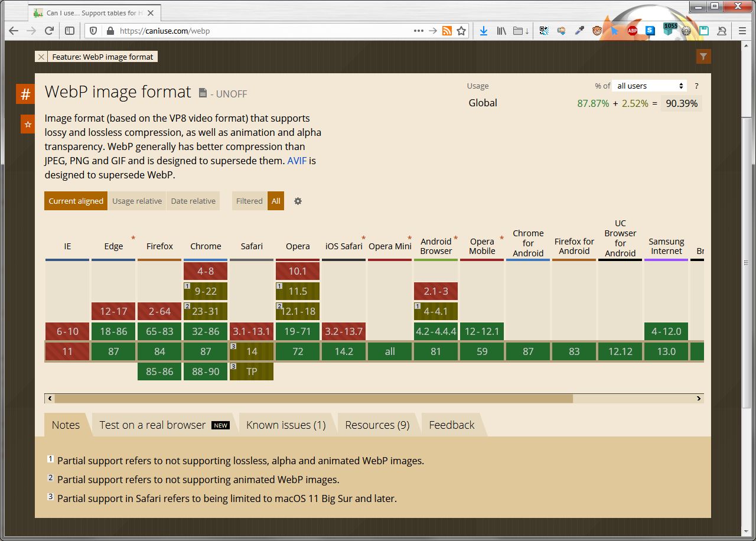Open the 'all users' usage dropdown
Viewport: 756px width, 541px height.
point(650,86)
